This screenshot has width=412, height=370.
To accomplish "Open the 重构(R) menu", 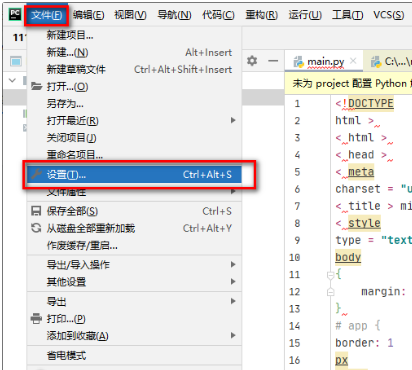I will pyautogui.click(x=262, y=15).
